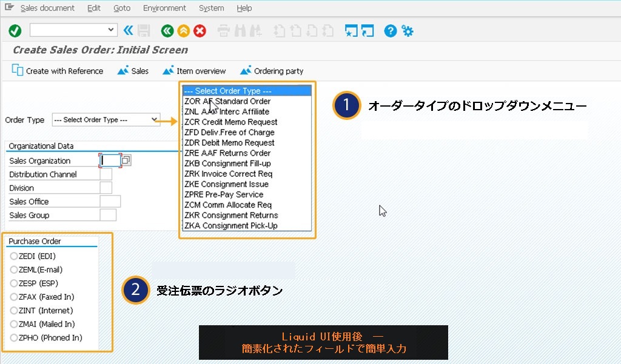Expand the Order Type dropdown
Screen dimensions: 621x364
coord(155,120)
